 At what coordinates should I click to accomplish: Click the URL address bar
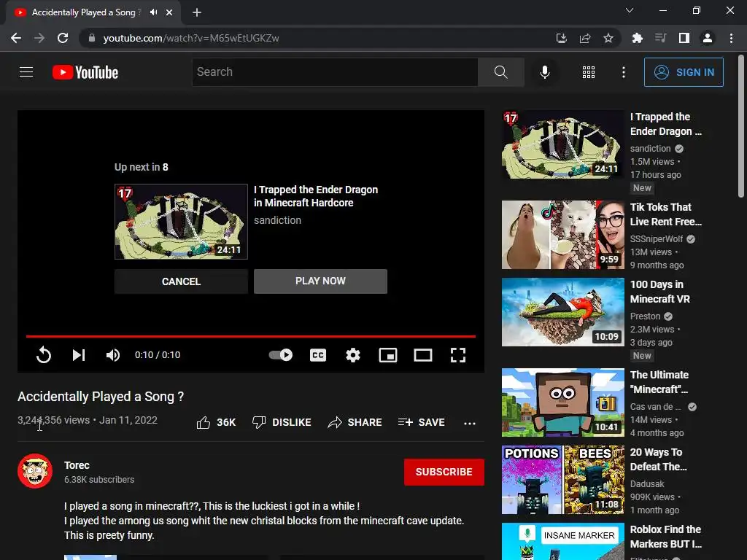314,38
